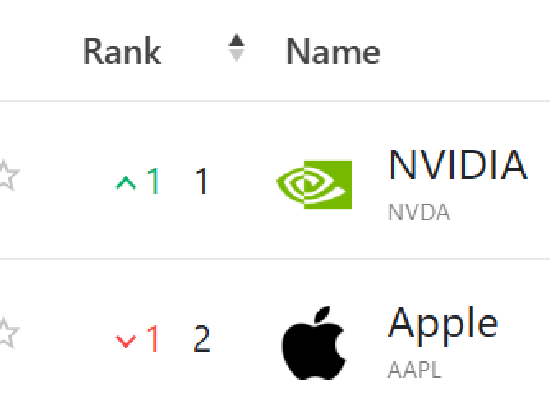Favorite NVIDIA with its star icon
This screenshot has width=550, height=412.
click(8, 175)
